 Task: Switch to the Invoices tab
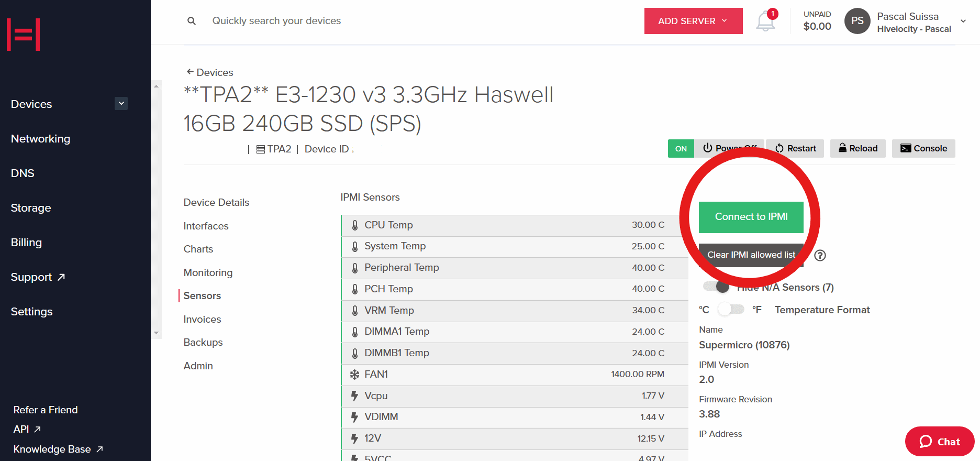tap(202, 320)
